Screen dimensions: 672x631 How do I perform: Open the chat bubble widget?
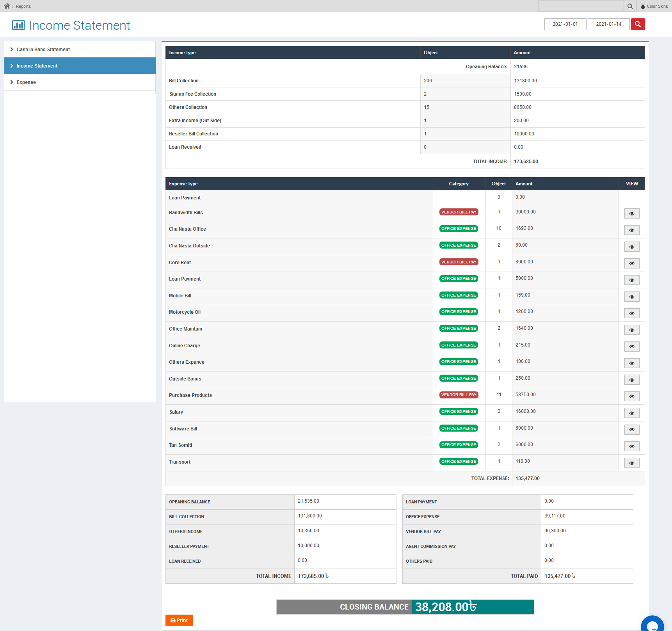point(652,625)
